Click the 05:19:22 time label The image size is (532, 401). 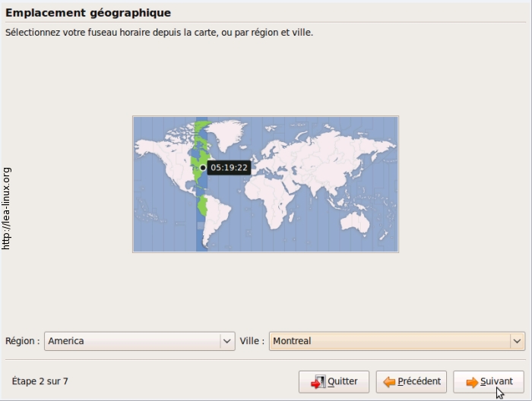[x=229, y=168]
